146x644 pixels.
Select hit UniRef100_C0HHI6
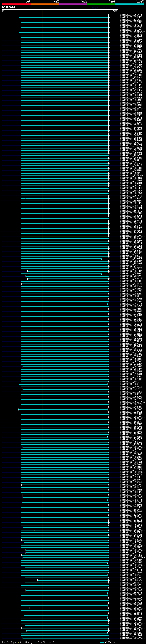131,279
